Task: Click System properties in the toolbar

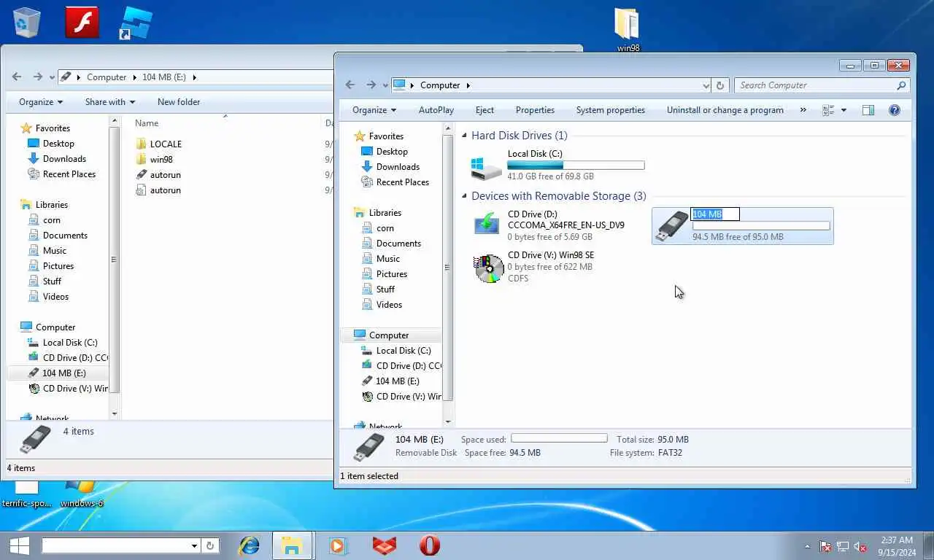Action: coord(611,110)
